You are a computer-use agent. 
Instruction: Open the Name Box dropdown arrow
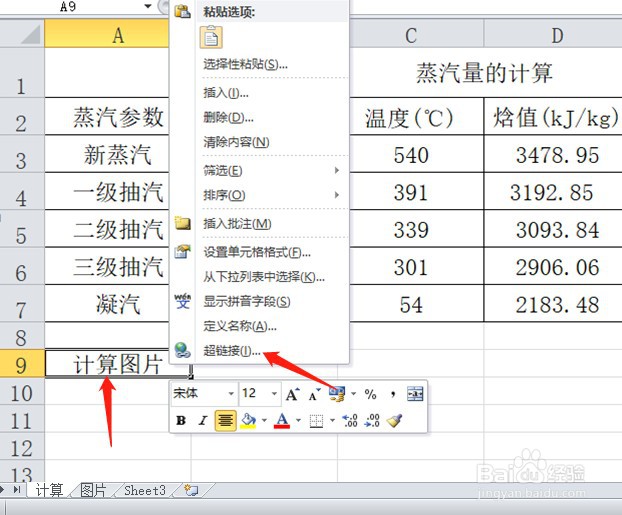click(x=148, y=6)
